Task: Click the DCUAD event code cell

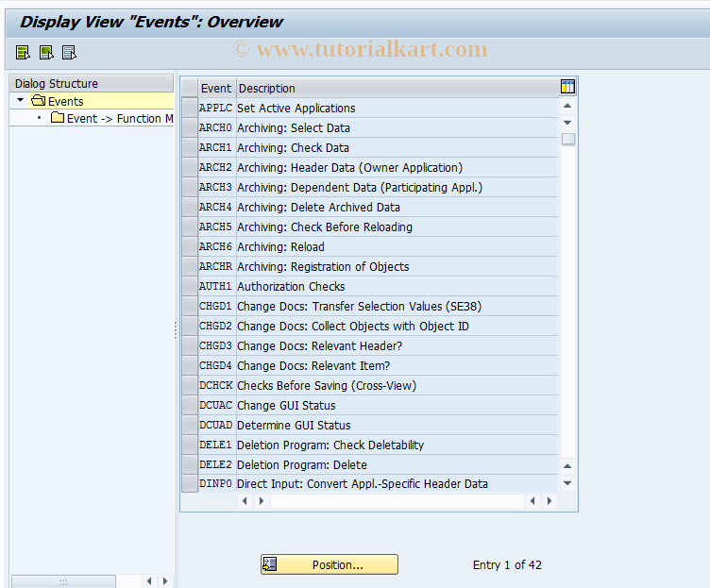Action: pyautogui.click(x=216, y=425)
